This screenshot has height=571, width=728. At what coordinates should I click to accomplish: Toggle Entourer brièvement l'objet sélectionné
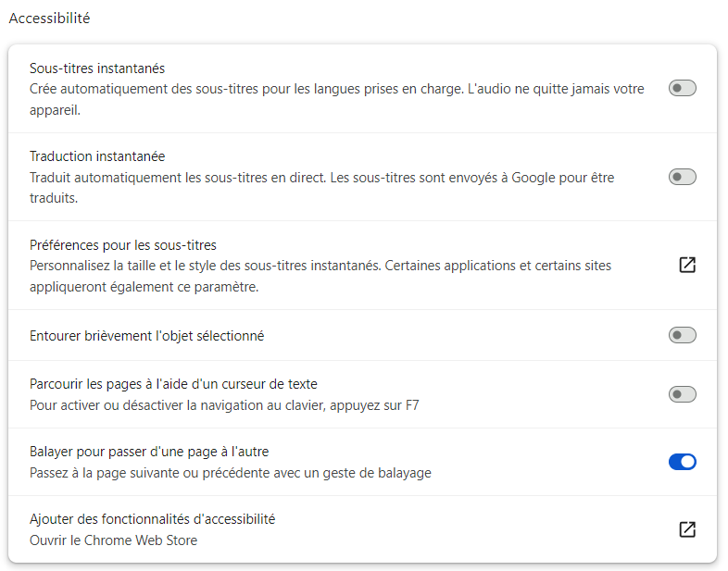point(682,335)
